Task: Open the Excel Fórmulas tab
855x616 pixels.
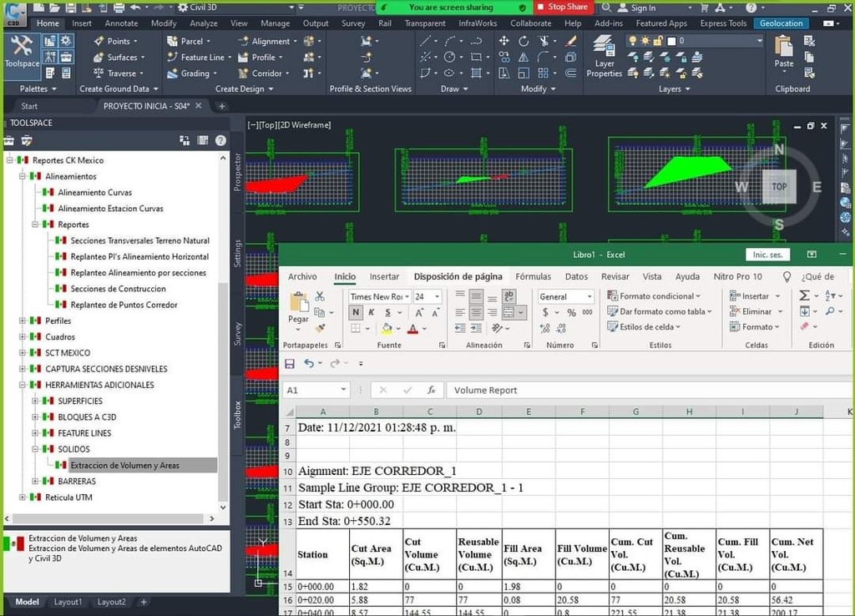Action: coord(533,277)
